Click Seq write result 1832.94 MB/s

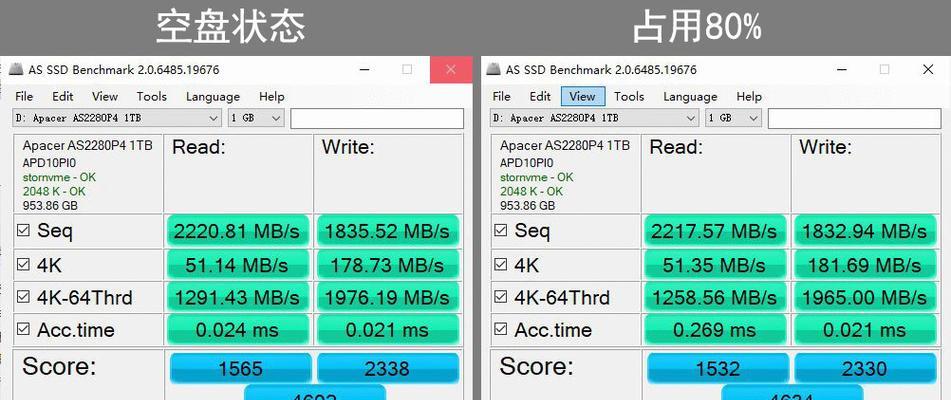pos(864,231)
